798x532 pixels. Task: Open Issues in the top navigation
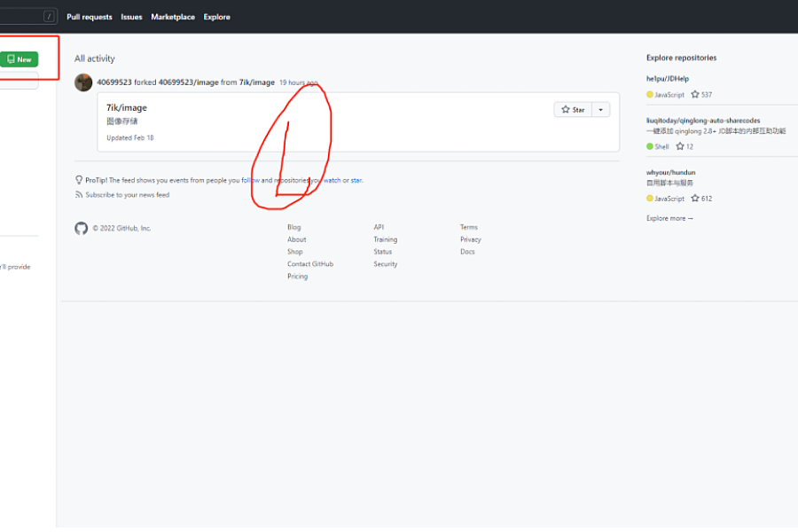[x=131, y=17]
